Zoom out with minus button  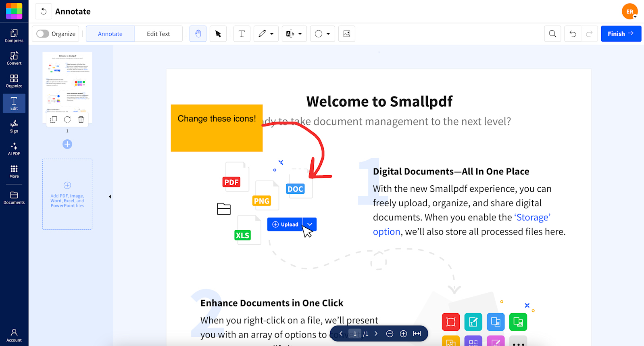tap(390, 333)
